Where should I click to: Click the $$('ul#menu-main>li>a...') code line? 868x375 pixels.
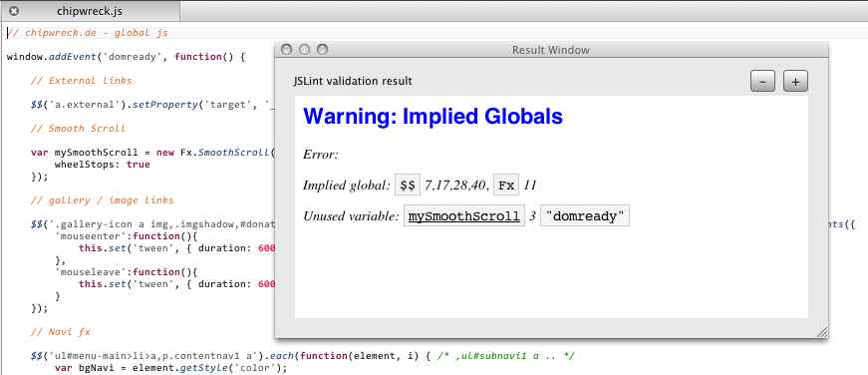coord(303,356)
